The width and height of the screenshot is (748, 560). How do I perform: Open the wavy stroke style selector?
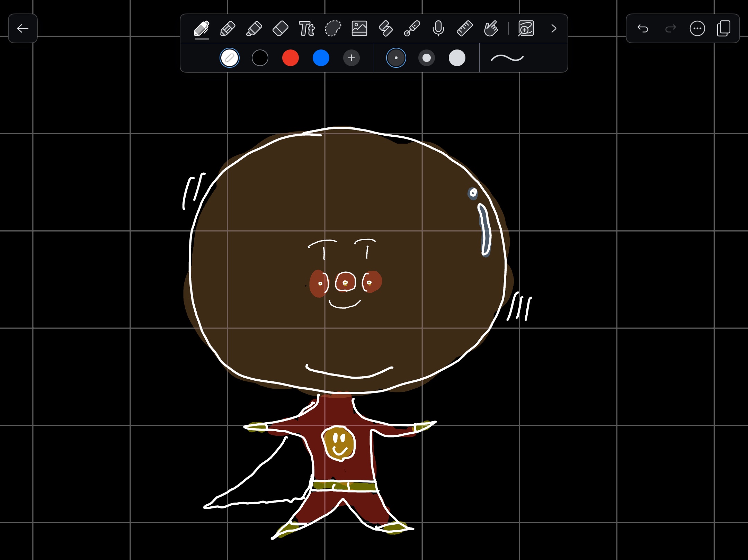[507, 58]
